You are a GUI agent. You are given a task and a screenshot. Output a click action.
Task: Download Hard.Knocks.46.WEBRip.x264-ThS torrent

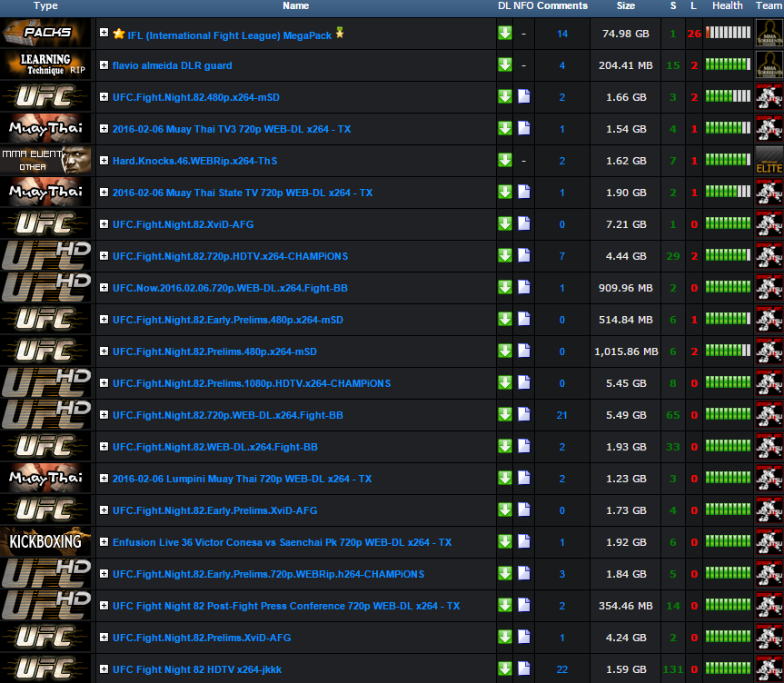505,161
